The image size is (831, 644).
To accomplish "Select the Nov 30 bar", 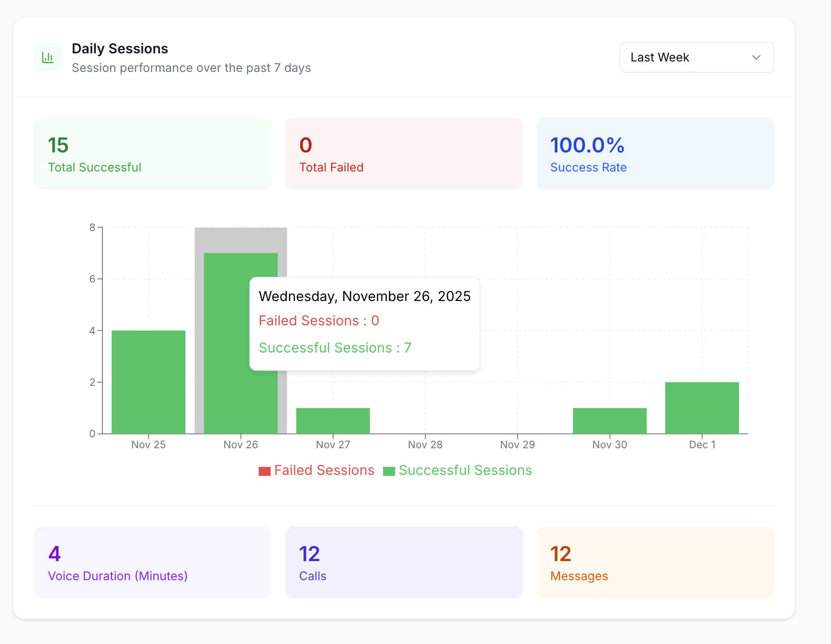I will click(x=609, y=420).
